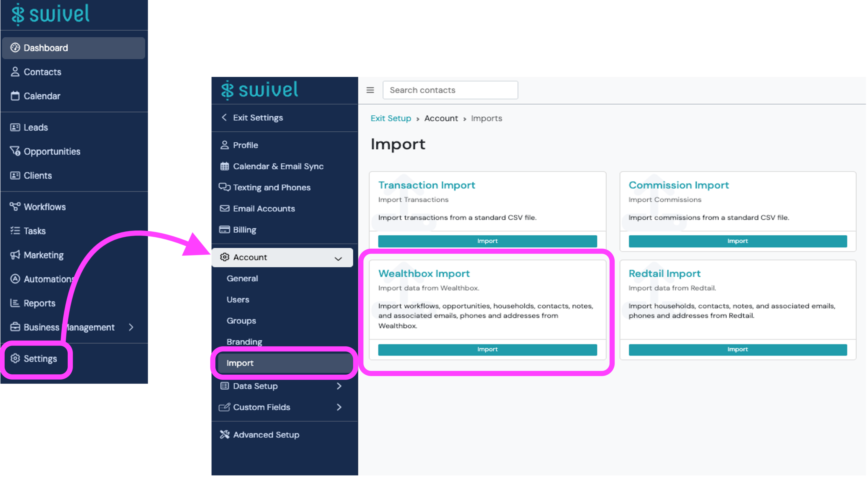This screenshot has width=868, height=477.
Task: Click the Search contacts field
Action: 450,90
